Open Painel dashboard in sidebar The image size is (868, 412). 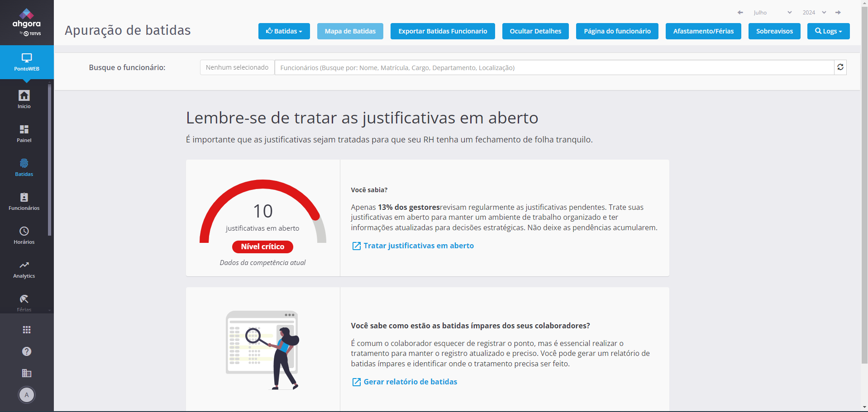[24, 133]
